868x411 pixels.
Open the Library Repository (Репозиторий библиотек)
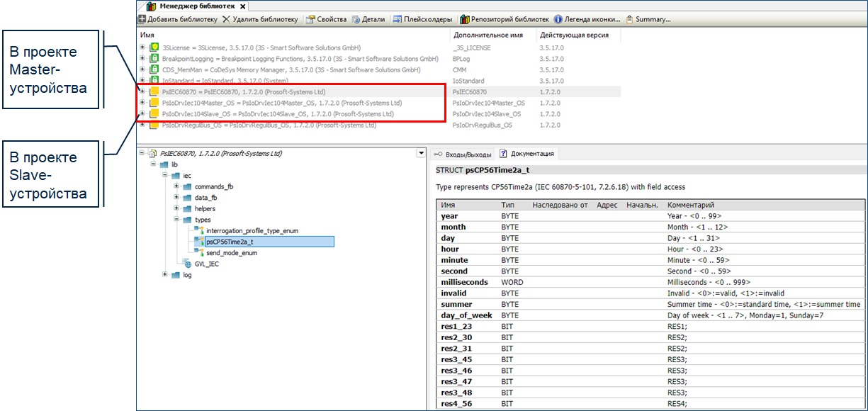[x=504, y=20]
